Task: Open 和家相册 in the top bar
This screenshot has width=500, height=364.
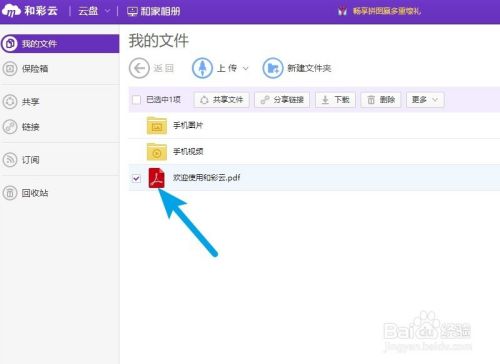Action: (x=154, y=11)
